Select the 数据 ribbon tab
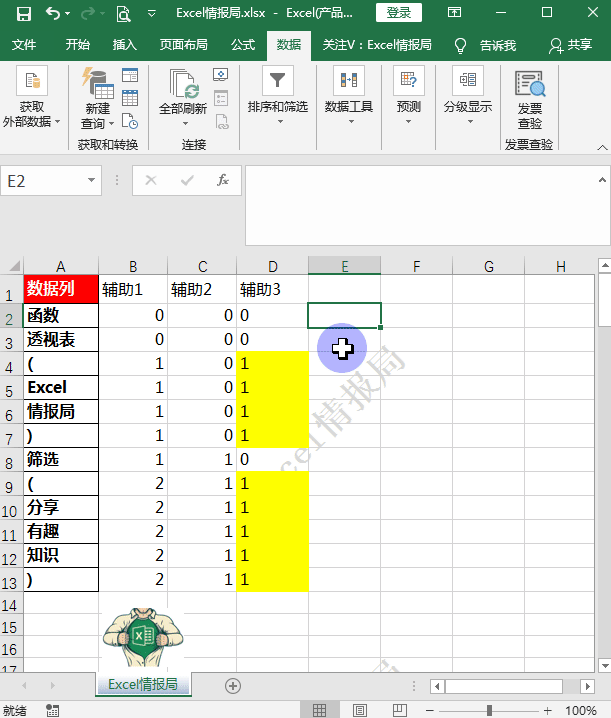611x718 pixels. [289, 45]
